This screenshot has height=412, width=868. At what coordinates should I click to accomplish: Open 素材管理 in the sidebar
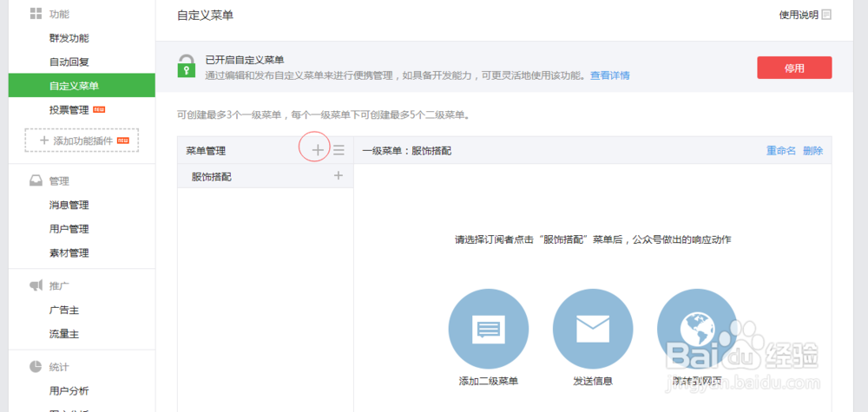pos(69,253)
